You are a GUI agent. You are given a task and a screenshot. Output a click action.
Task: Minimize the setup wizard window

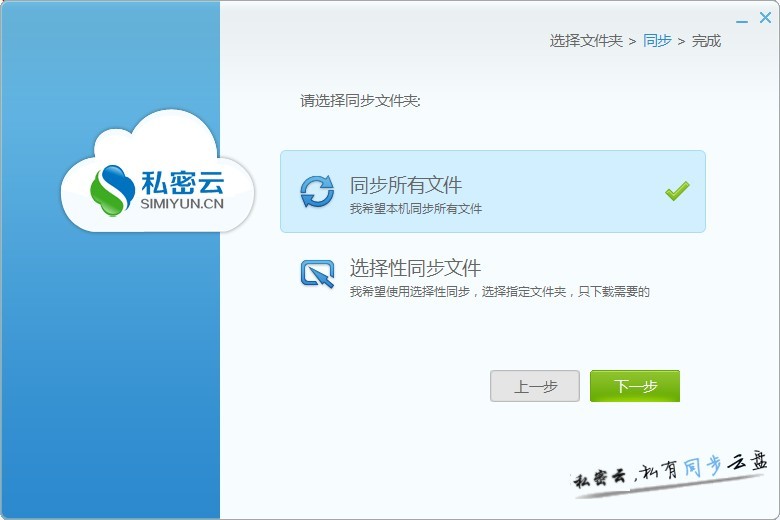click(741, 18)
